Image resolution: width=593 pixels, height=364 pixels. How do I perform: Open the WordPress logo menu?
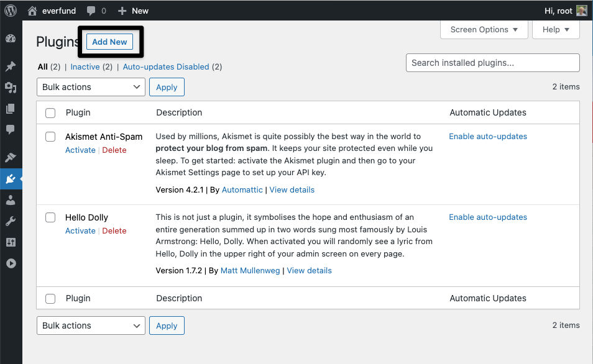[x=11, y=11]
